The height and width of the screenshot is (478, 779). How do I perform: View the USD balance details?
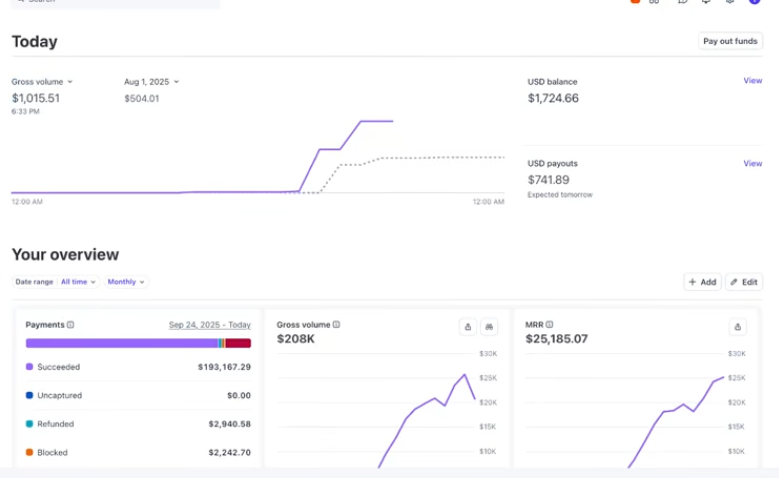coord(752,80)
